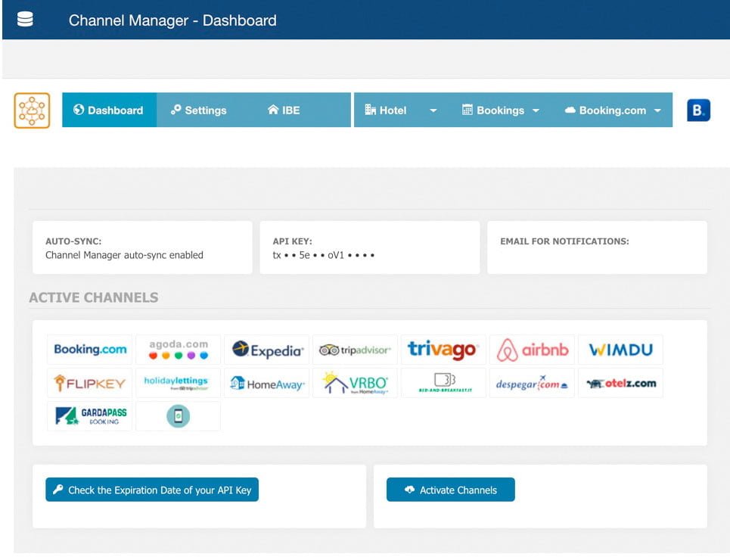Select the despegar.com channel logo
Image resolution: width=730 pixels, height=560 pixels.
pos(532,383)
